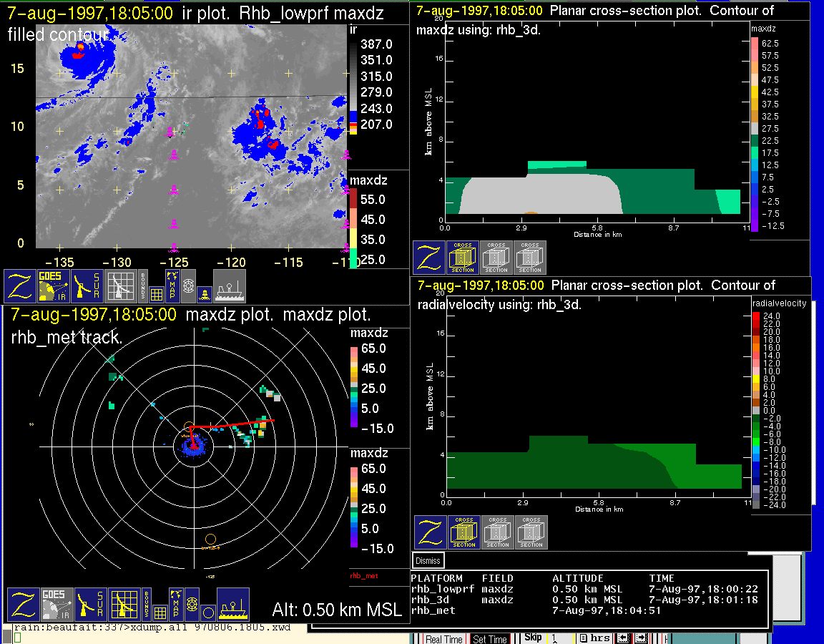Image resolution: width=824 pixels, height=644 pixels.
Task: Select the radar grid icon in the maxdz plot window
Action: pos(122,605)
